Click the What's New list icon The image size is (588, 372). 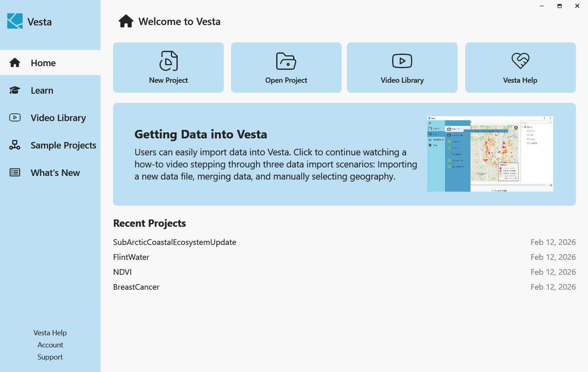[15, 173]
